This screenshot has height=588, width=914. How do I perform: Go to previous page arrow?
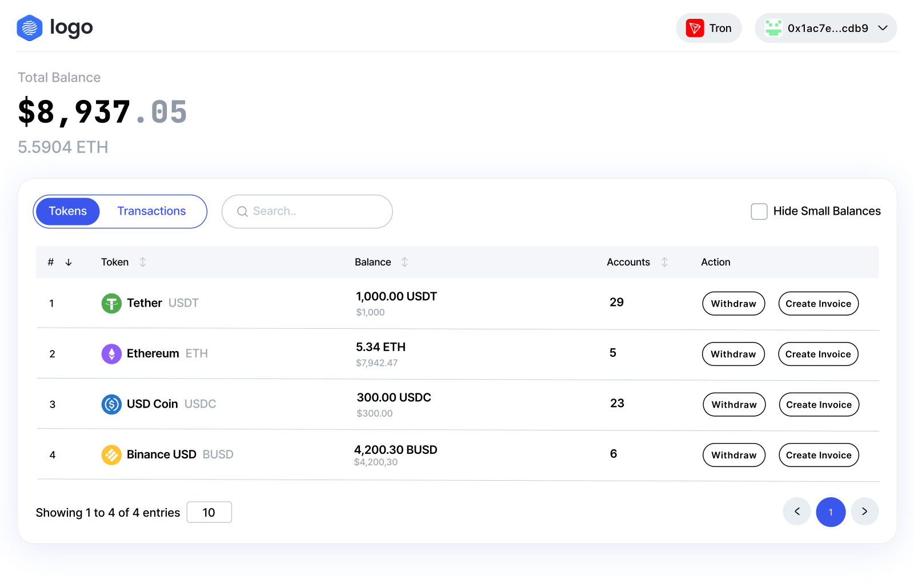[x=797, y=512]
